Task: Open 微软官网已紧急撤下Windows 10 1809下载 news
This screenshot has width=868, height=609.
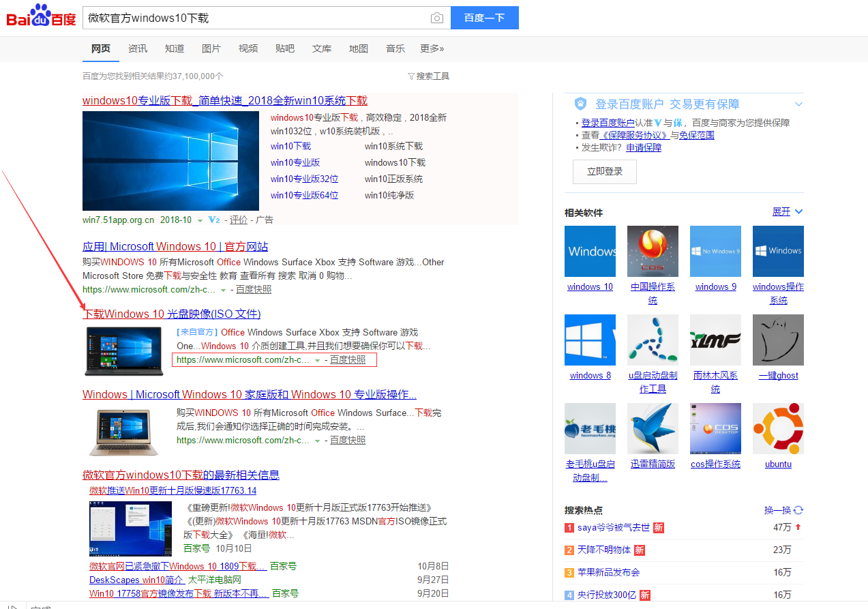Action: [x=178, y=566]
